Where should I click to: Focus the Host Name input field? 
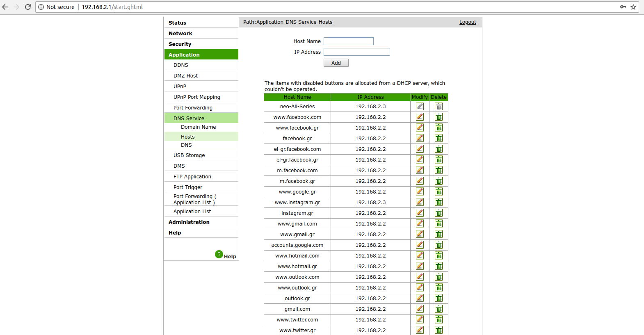pos(349,41)
